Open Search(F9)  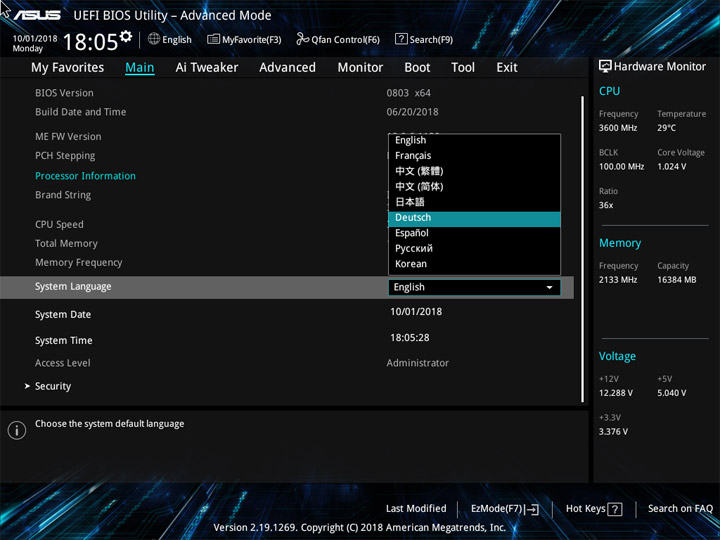click(424, 39)
